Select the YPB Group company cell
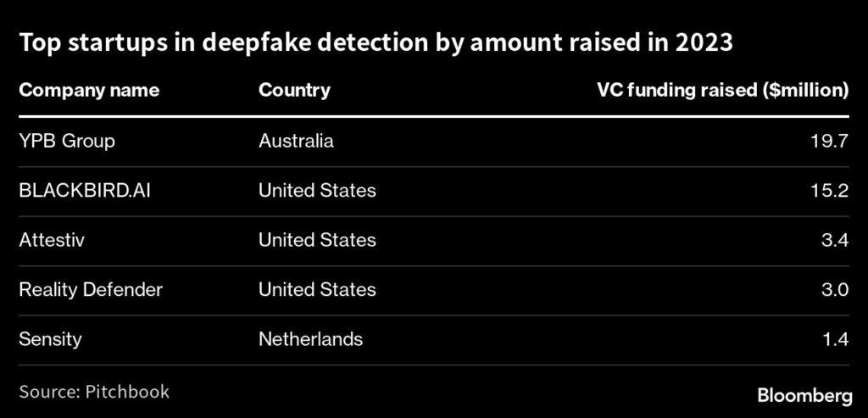 (67, 141)
